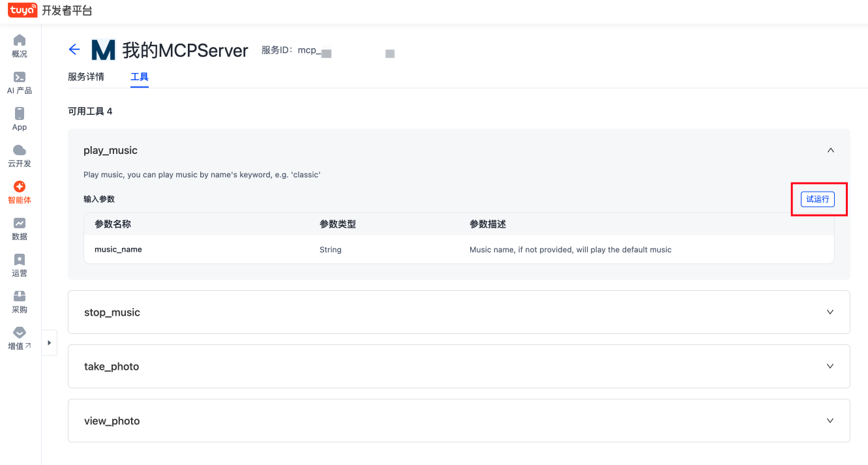The width and height of the screenshot is (868, 465).
Task: Click the 参数名称 column header
Action: 113,224
